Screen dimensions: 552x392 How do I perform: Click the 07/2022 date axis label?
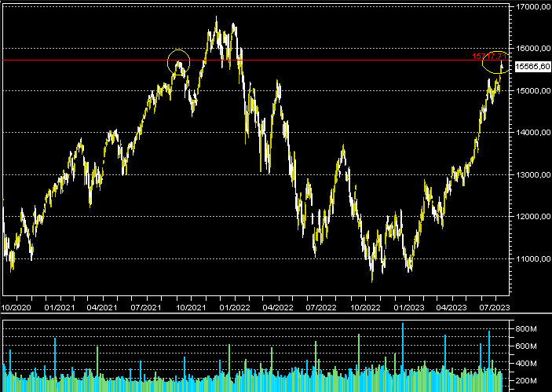click(x=321, y=307)
